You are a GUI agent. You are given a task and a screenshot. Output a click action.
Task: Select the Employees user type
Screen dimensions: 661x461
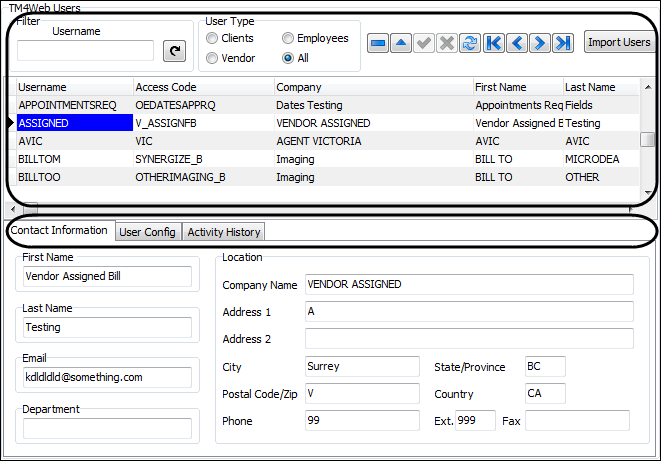click(288, 39)
